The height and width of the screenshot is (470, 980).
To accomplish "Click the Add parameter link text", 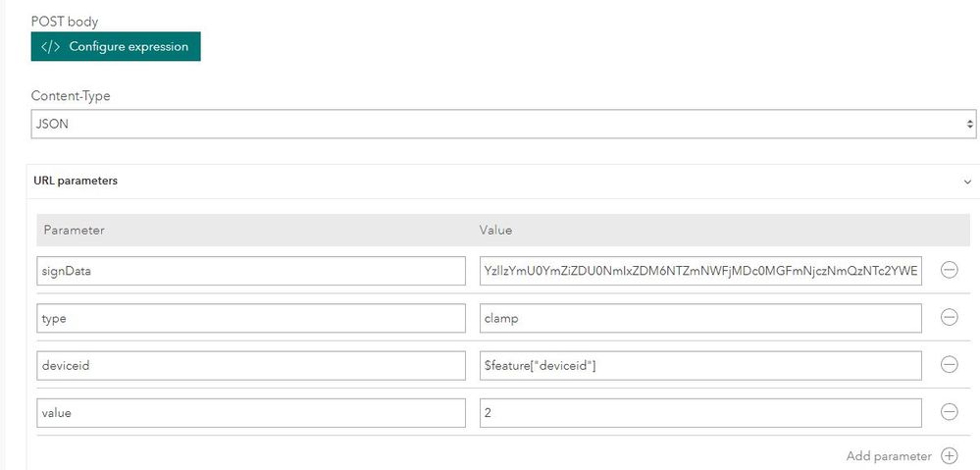I will 888,456.
